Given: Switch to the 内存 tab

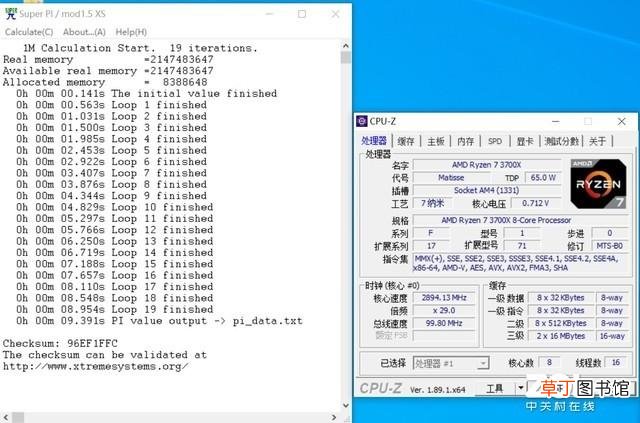Looking at the screenshot, I should click(x=465, y=141).
